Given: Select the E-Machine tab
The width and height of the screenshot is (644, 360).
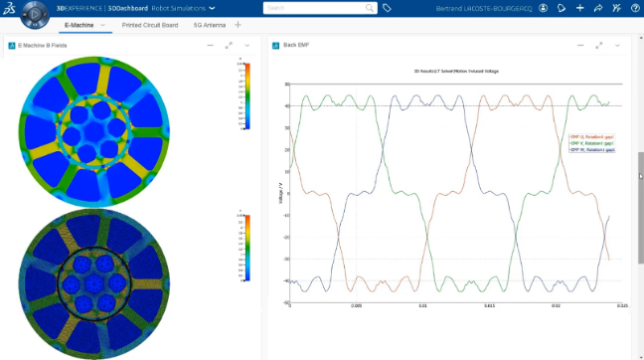Looking at the screenshot, I should coord(79,25).
